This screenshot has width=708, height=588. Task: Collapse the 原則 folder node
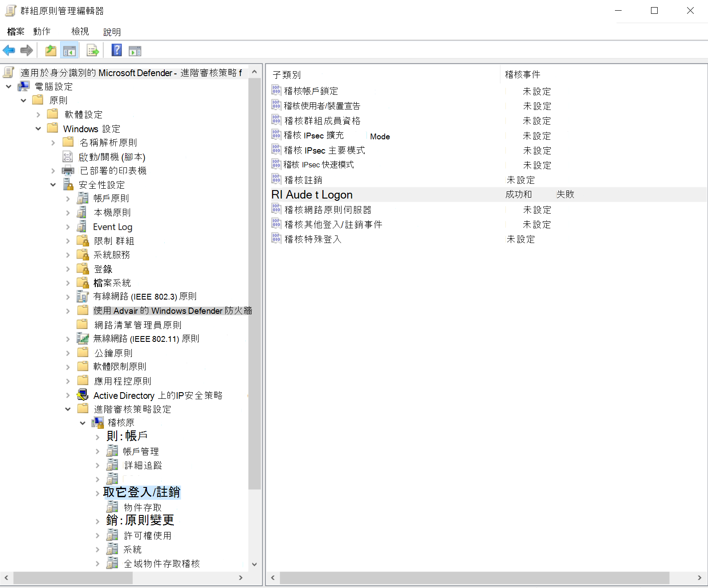click(23, 100)
